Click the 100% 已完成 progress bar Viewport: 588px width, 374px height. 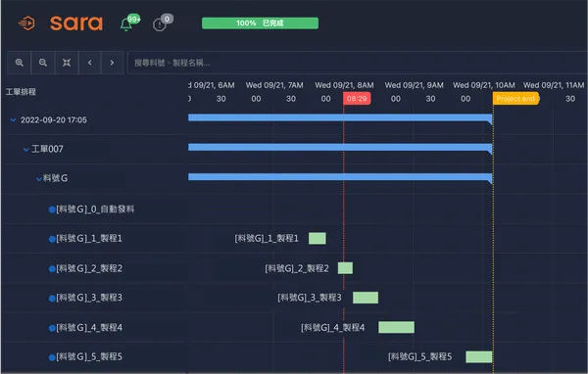tap(260, 23)
